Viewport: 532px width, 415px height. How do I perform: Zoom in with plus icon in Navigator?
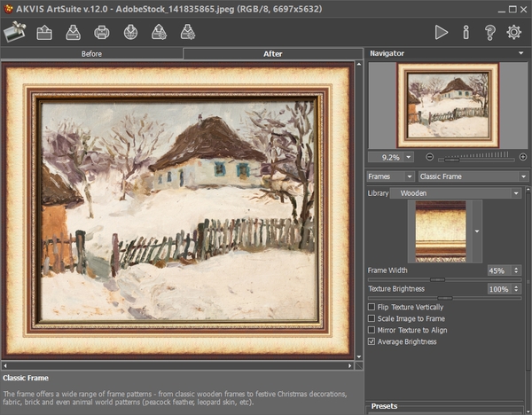pos(523,157)
